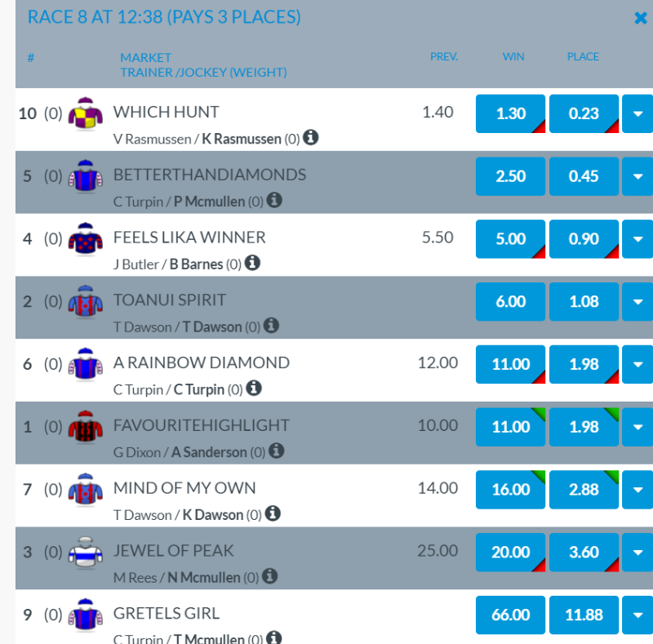
Task: Click Jewel of Peak white silks icon
Action: point(85,553)
